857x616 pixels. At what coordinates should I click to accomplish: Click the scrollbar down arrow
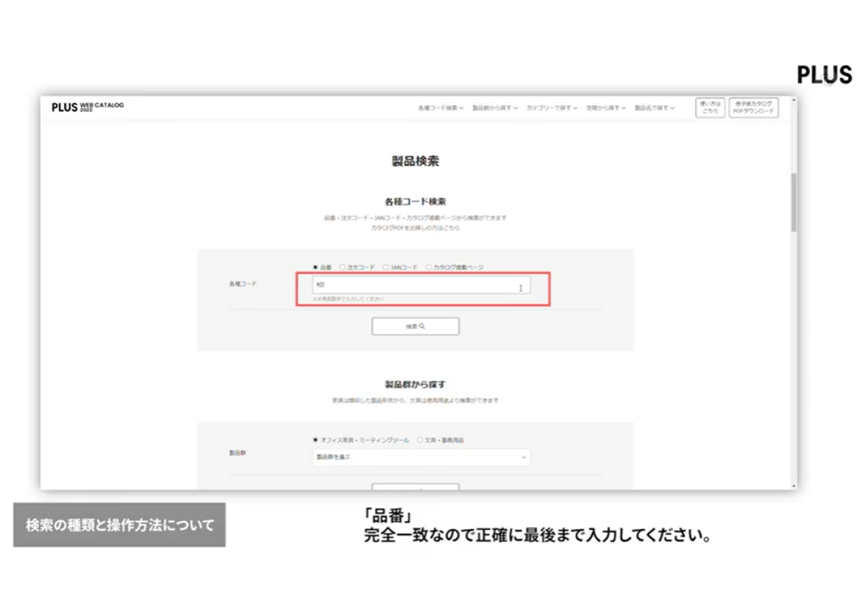point(794,485)
